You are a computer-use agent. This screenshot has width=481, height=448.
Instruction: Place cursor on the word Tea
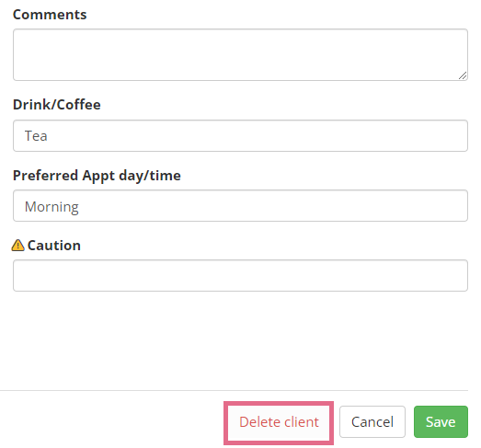click(x=36, y=136)
